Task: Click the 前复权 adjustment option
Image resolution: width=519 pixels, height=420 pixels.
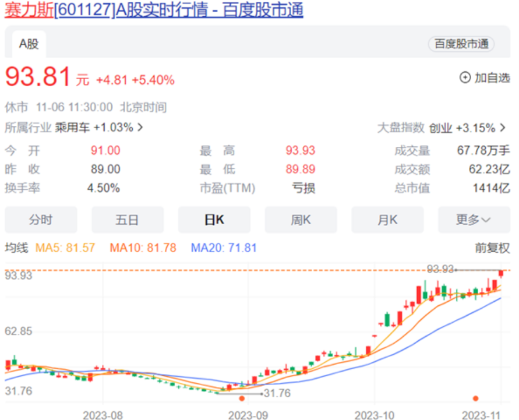Action: (x=492, y=248)
